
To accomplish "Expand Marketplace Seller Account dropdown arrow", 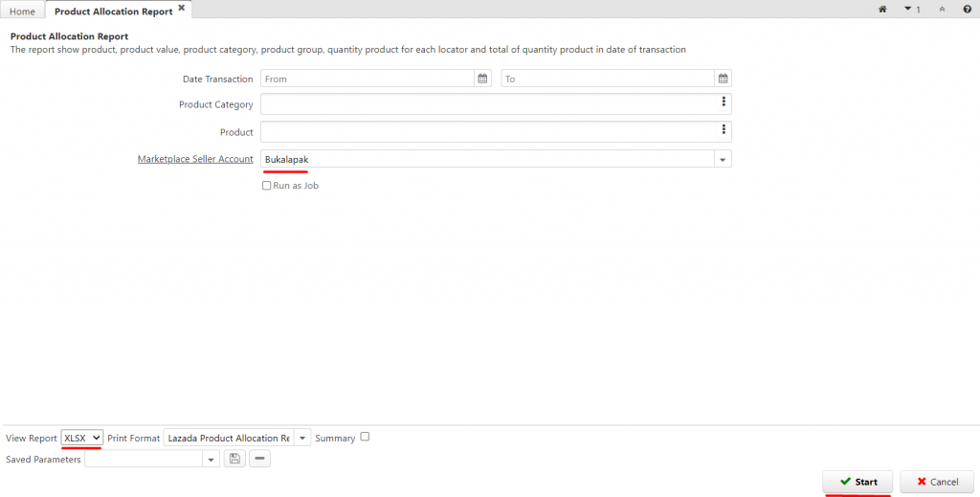I will click(x=724, y=159).
